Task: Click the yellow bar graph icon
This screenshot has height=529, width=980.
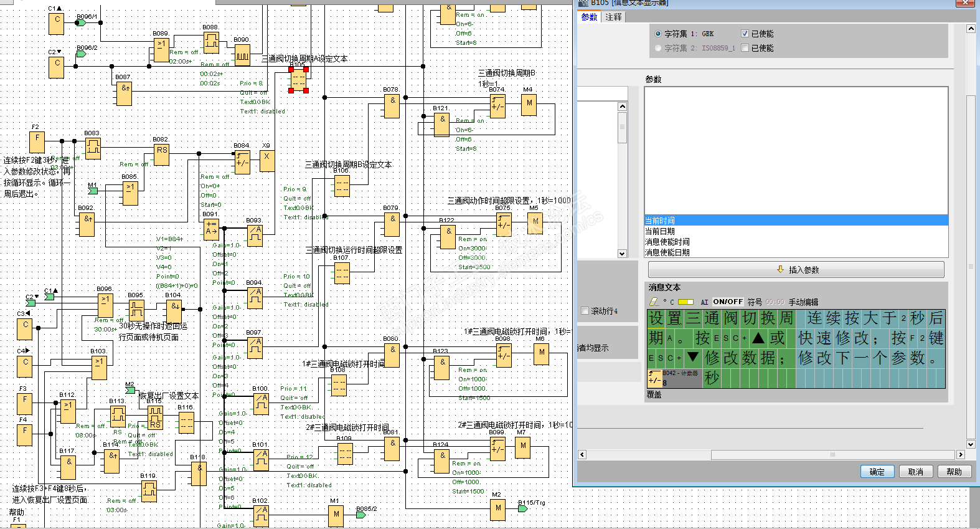Action: [686, 302]
